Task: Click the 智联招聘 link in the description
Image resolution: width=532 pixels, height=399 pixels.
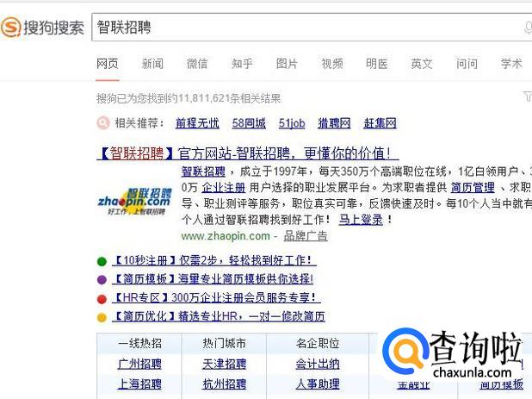Action: point(203,171)
